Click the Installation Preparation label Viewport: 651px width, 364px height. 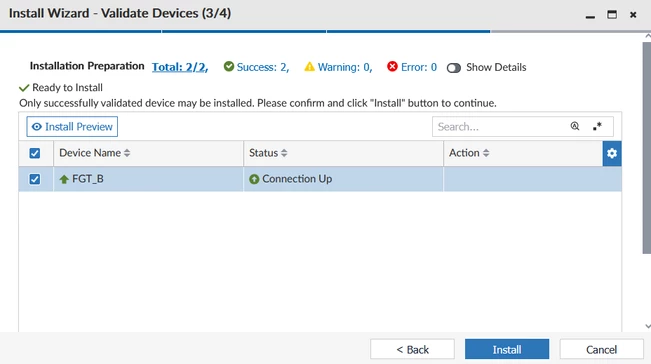pyautogui.click(x=87, y=66)
